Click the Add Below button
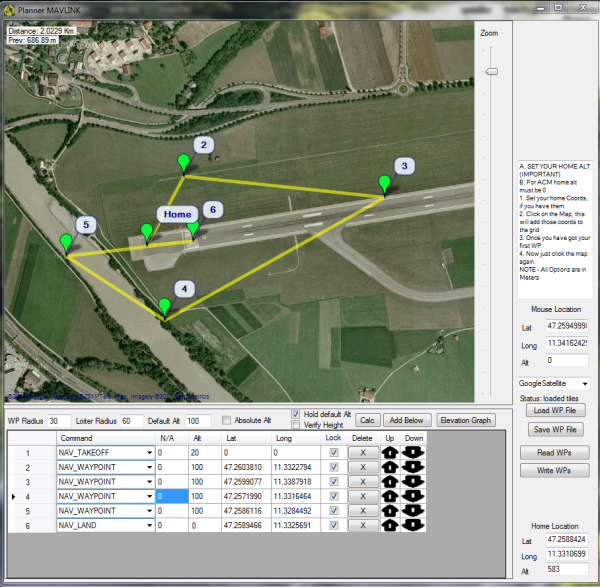 point(407,420)
